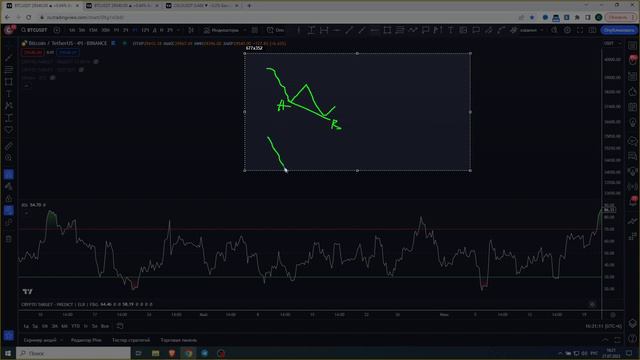
Task: Open the Pine Editor tab
Action: click(86, 340)
